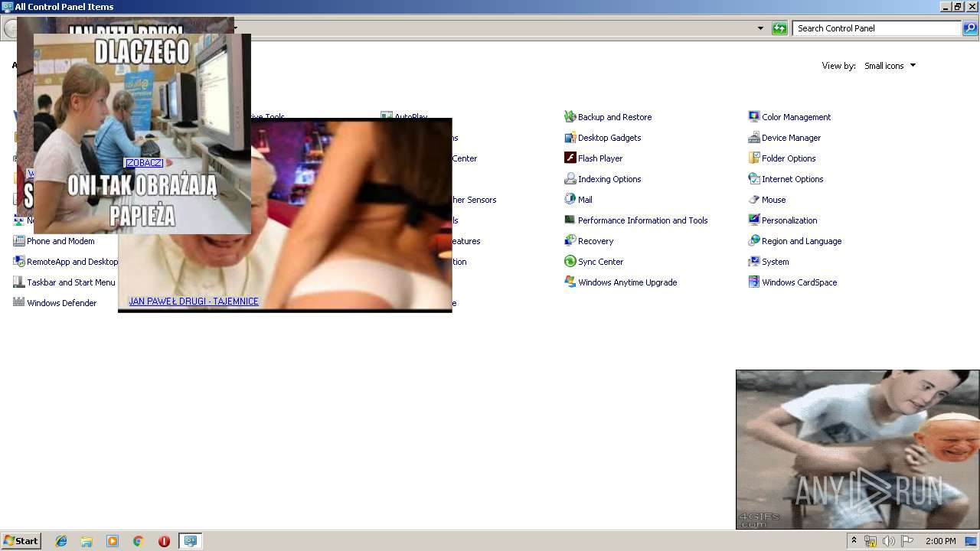Click the Windows Defender link
The height and width of the screenshot is (551, 980).
pyautogui.click(x=61, y=303)
